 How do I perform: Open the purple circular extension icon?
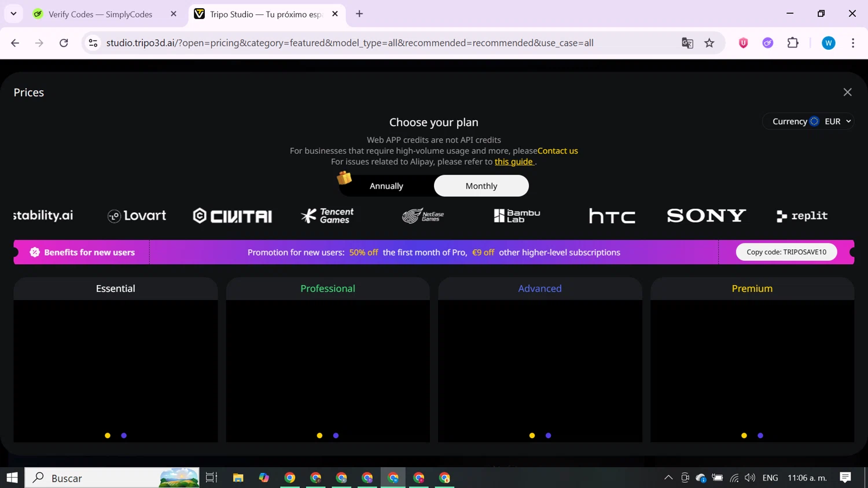click(x=768, y=43)
